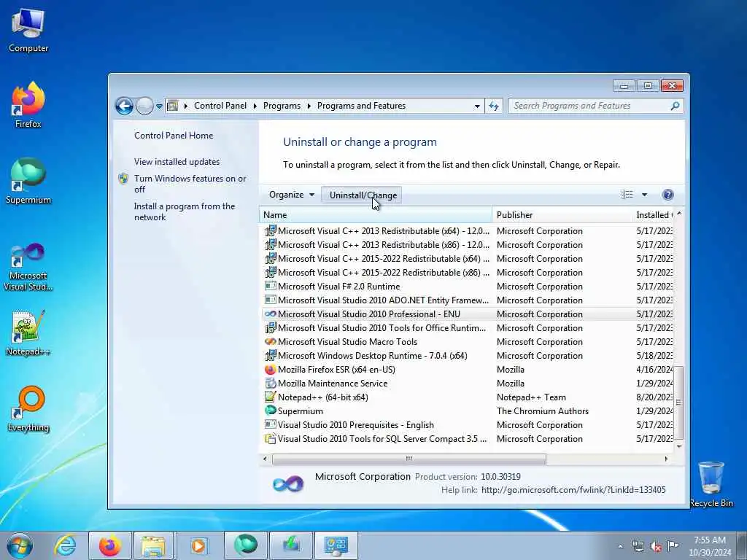
Task: Open the Organize dropdown menu
Action: click(291, 194)
